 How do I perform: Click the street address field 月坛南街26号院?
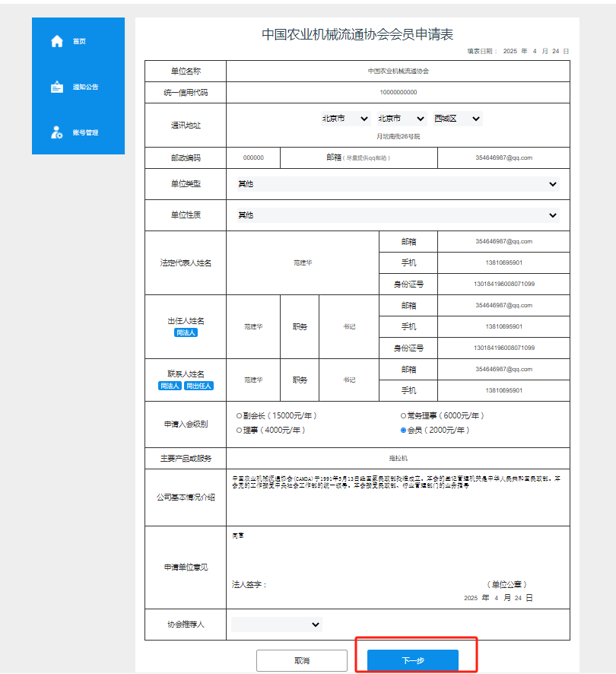(398, 136)
